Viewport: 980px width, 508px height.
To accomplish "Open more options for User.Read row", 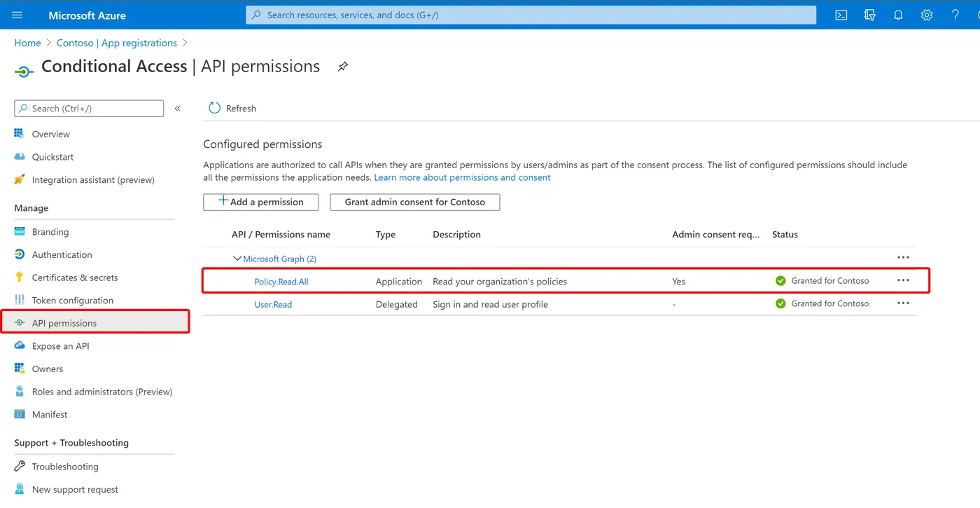I will (x=904, y=303).
